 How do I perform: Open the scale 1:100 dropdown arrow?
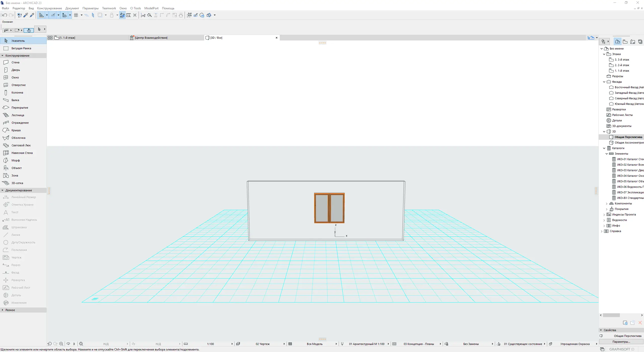[232, 344]
